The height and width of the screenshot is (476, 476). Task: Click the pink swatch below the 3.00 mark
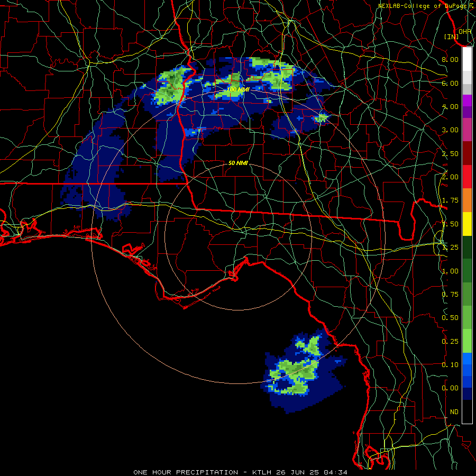coord(467,130)
